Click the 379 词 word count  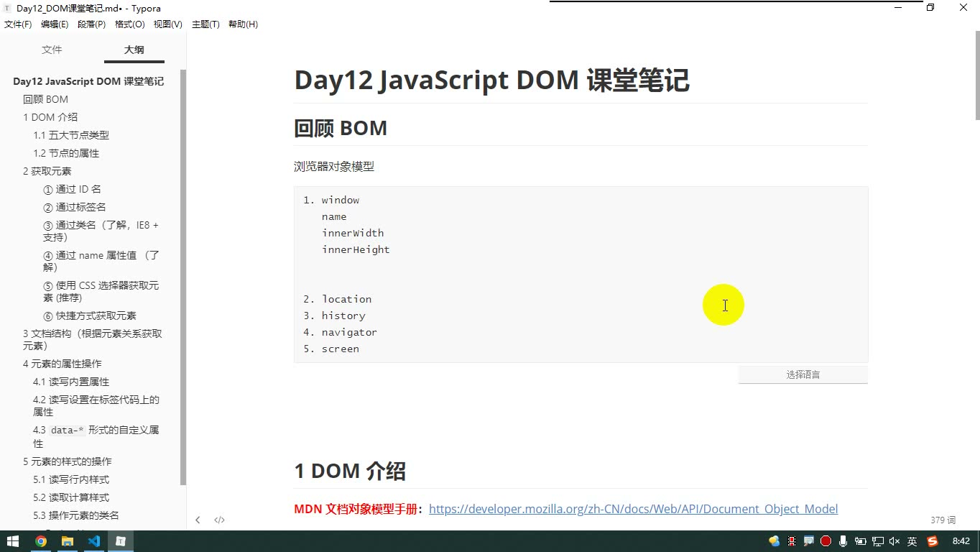943,520
